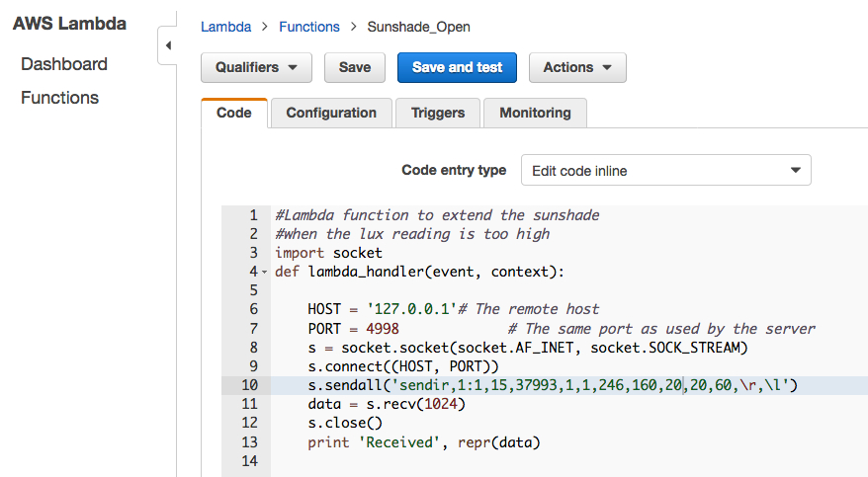
Task: Click the HOST = '127.0.0.1' line
Action: [x=454, y=309]
